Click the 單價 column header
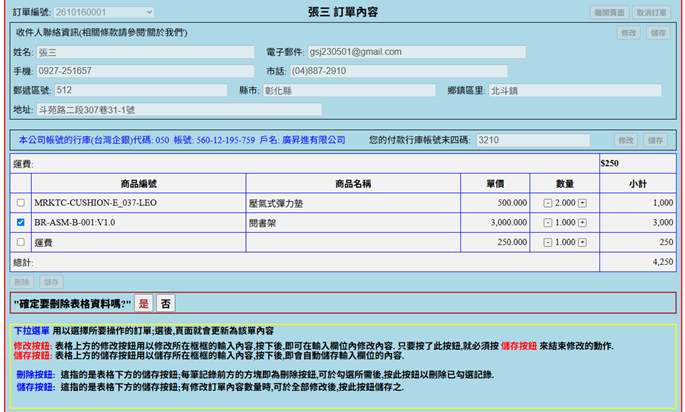The image size is (685, 412). point(495,184)
